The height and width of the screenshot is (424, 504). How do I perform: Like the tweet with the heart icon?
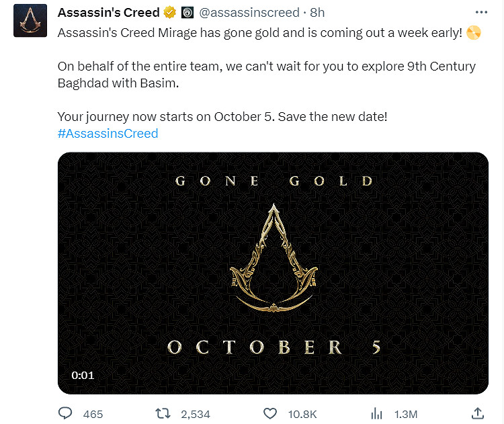pyautogui.click(x=270, y=413)
